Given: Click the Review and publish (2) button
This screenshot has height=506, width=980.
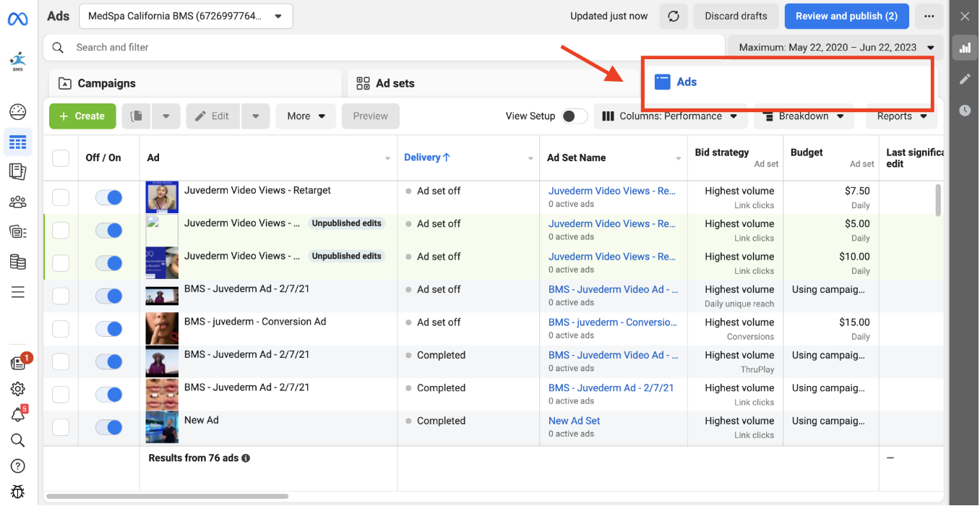Looking at the screenshot, I should point(846,16).
